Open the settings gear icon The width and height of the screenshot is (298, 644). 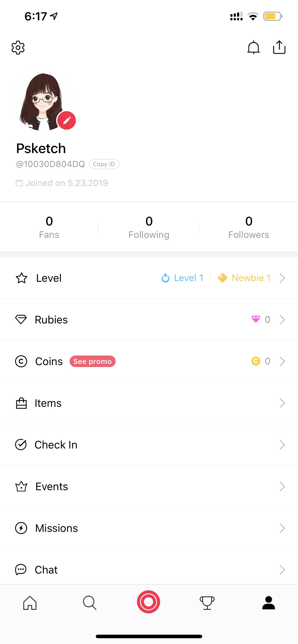point(18,47)
